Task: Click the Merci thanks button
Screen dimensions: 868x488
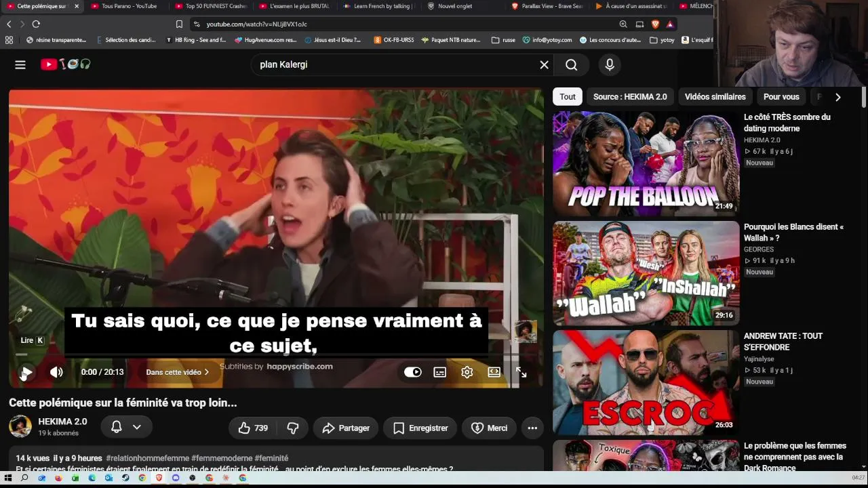Action: tap(489, 428)
